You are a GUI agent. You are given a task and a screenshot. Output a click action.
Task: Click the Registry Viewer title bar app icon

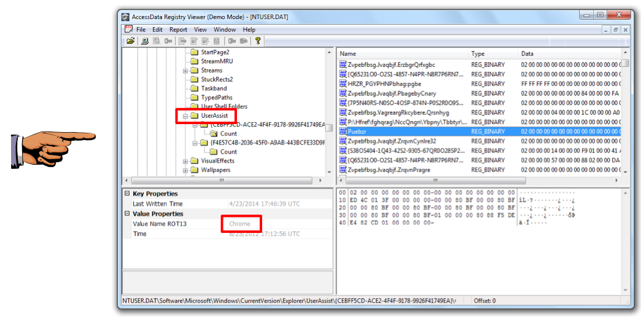point(126,17)
